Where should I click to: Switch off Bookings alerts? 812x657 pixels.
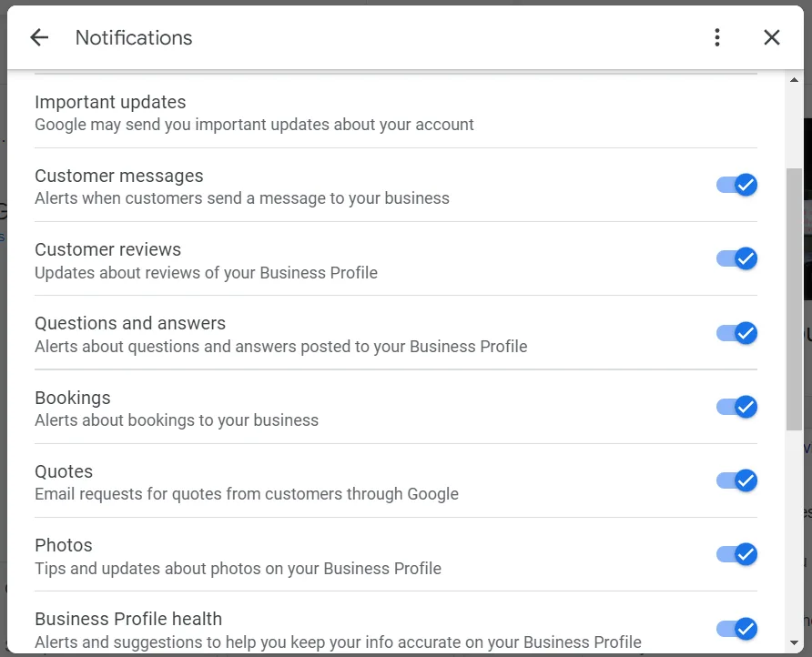coord(736,407)
